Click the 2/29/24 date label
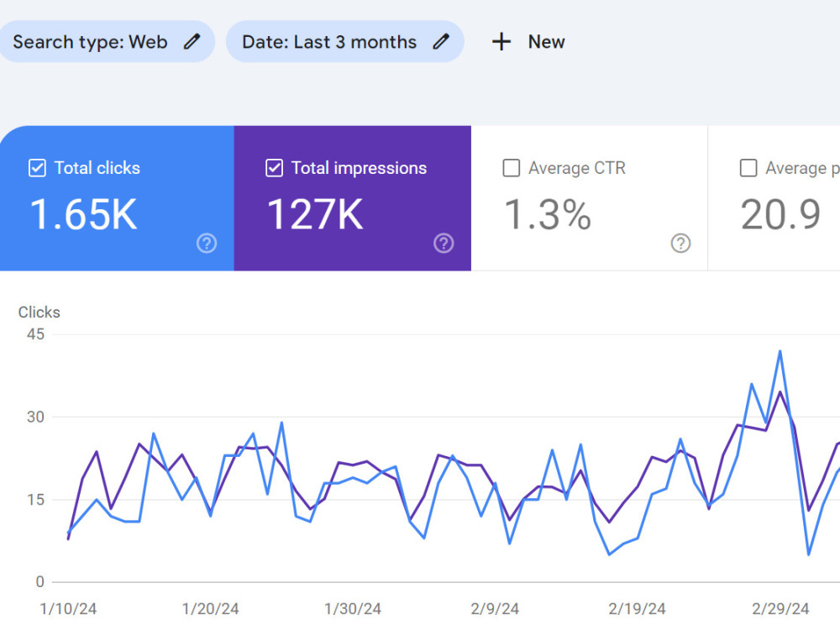The image size is (840, 630). pyautogui.click(x=780, y=609)
